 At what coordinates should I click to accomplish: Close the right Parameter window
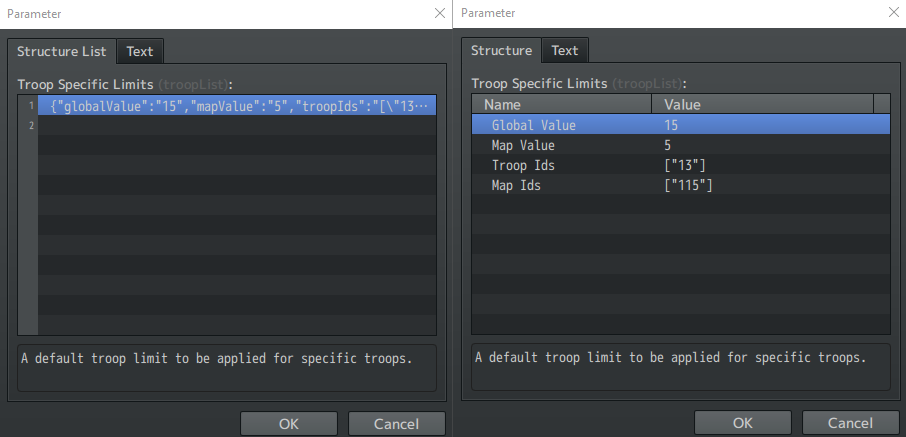click(894, 12)
